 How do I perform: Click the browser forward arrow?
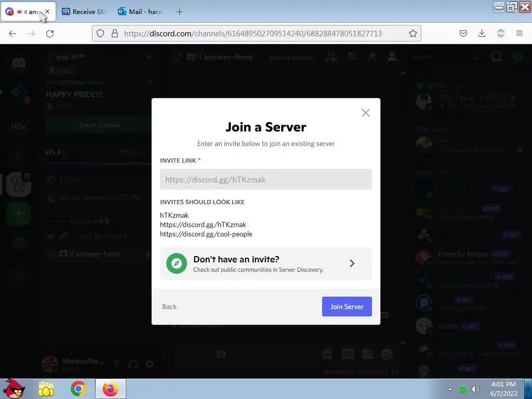(x=31, y=33)
